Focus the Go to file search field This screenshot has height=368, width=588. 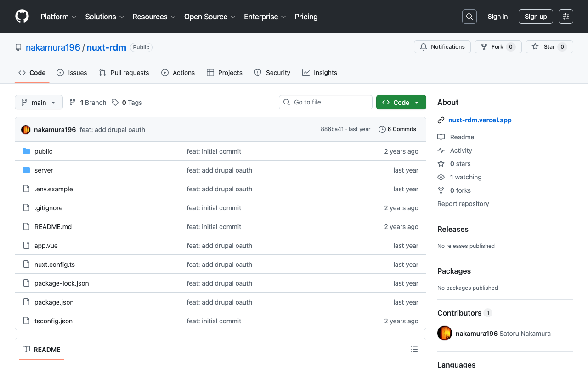click(325, 102)
